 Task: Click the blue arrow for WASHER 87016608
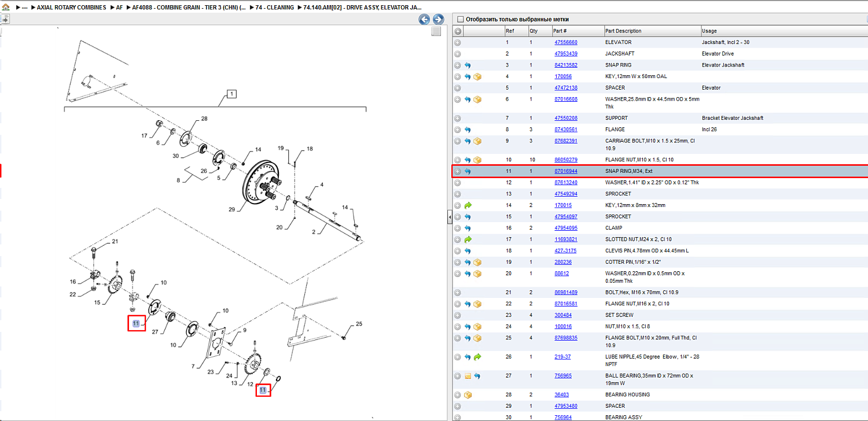pos(468,99)
